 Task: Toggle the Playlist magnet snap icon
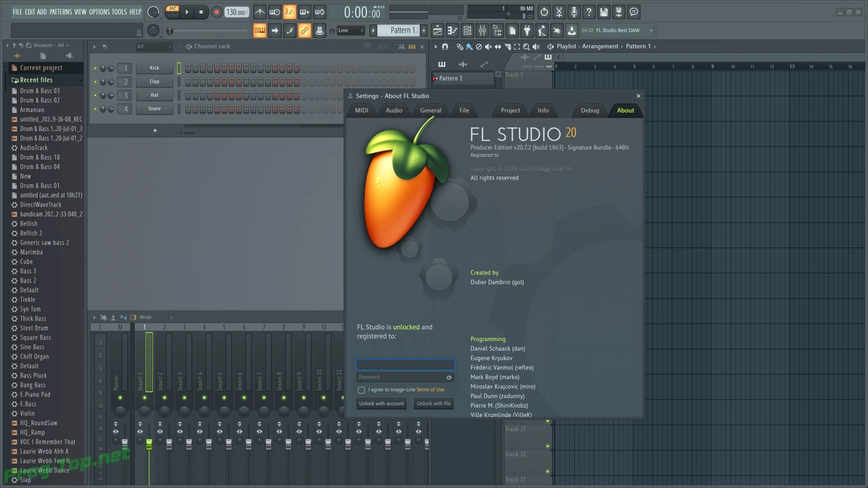[445, 46]
